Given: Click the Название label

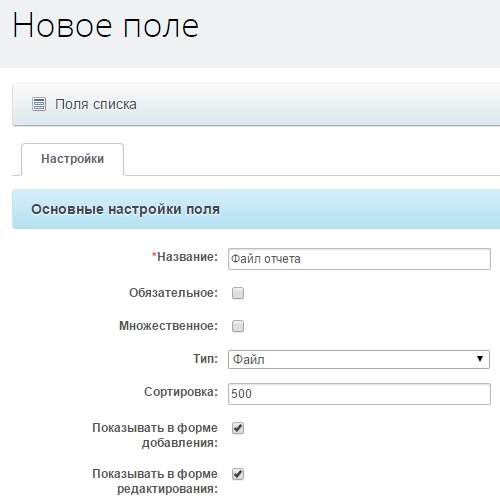Looking at the screenshot, I should tap(185, 257).
